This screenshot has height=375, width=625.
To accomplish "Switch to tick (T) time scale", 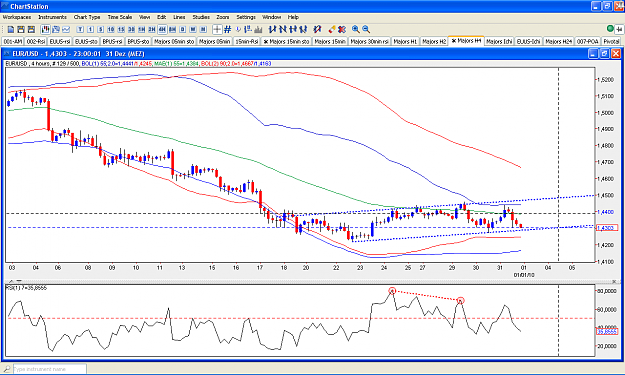I will pos(80,29).
